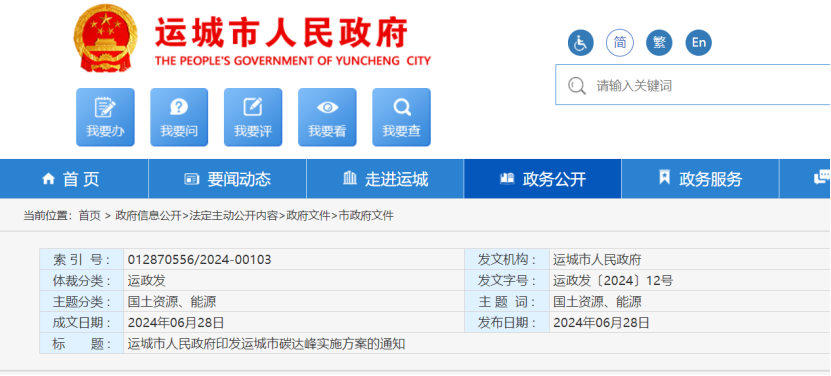Click the search magnifier icon
831x376 pixels.
tap(576, 85)
